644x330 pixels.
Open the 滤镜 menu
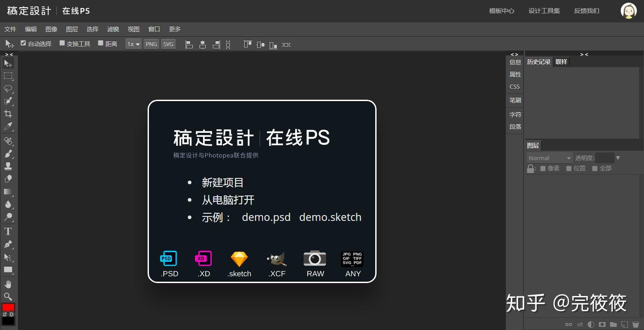[x=113, y=29]
